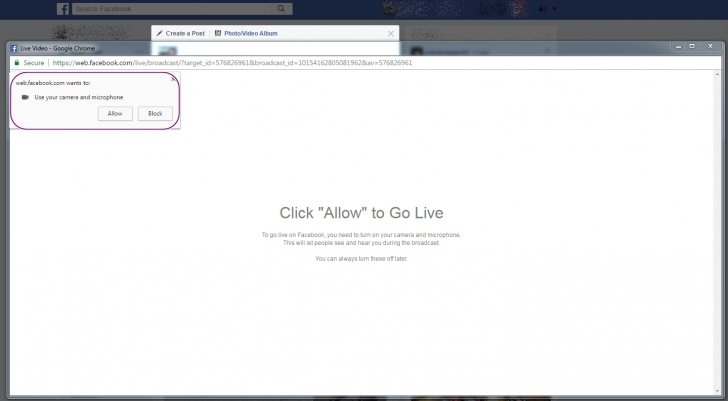Screen dimensions: 728x401
Task: Click the Facebook favicon in the Live Video title bar
Action: coord(14,48)
